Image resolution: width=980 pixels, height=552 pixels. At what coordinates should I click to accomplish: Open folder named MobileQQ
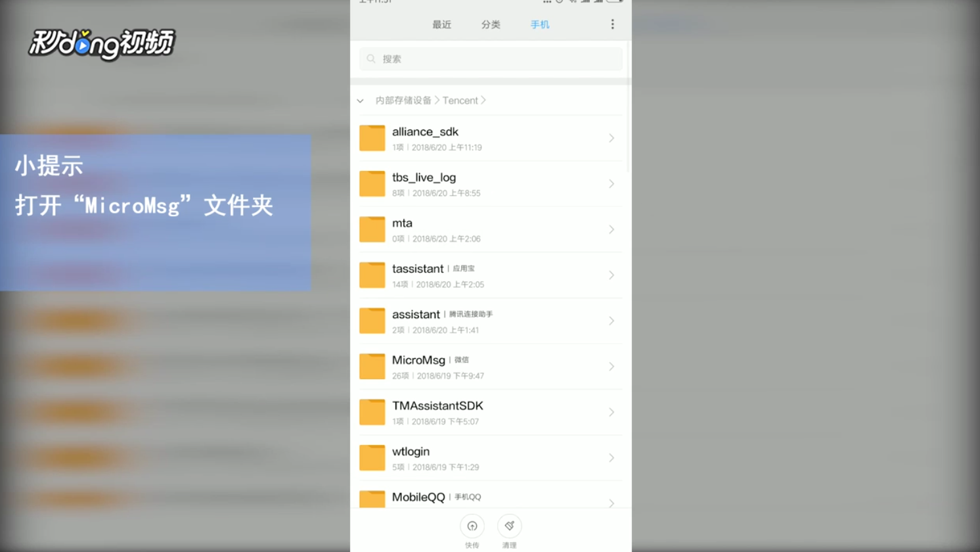click(x=491, y=495)
